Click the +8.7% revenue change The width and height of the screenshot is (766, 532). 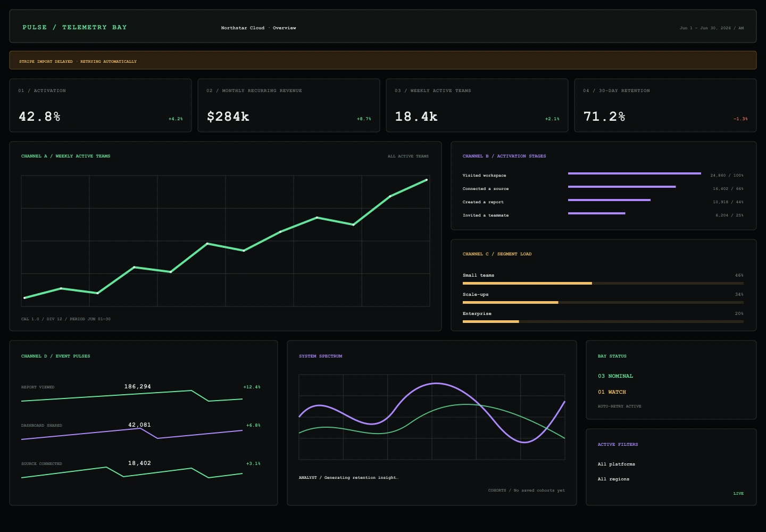point(364,119)
